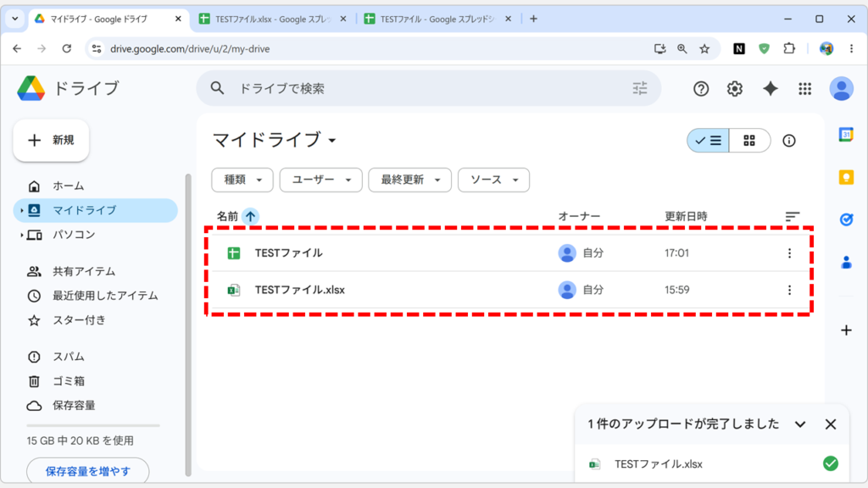The width and height of the screenshot is (868, 488).
Task: Open the Gemini sparkle icon
Action: (x=770, y=88)
